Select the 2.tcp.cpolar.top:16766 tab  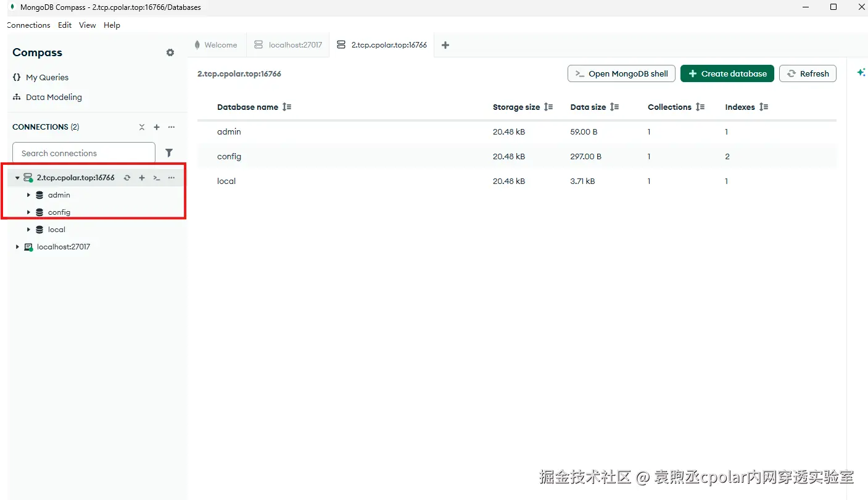[x=382, y=45]
